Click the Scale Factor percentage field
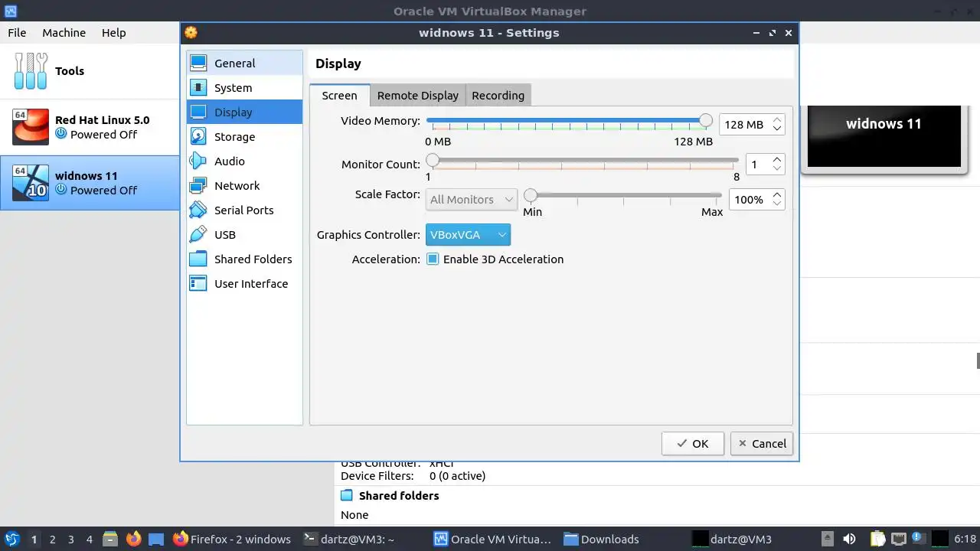The image size is (980, 551). tap(749, 200)
